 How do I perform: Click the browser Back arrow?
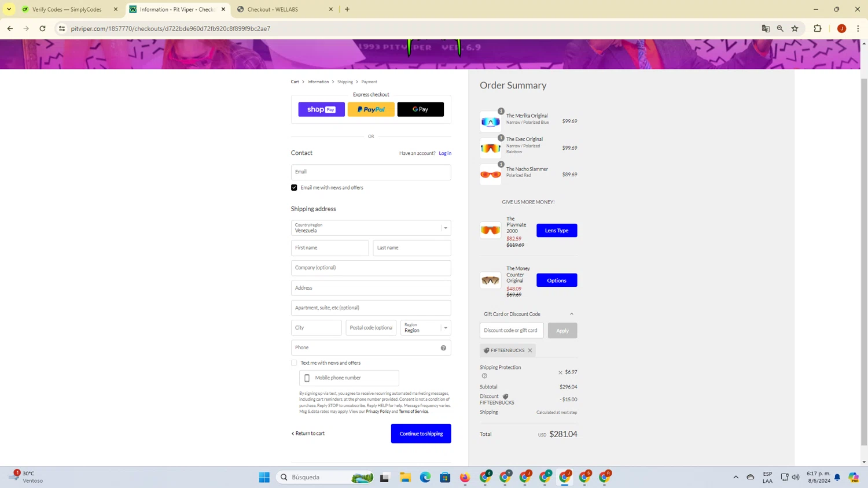[x=10, y=28]
